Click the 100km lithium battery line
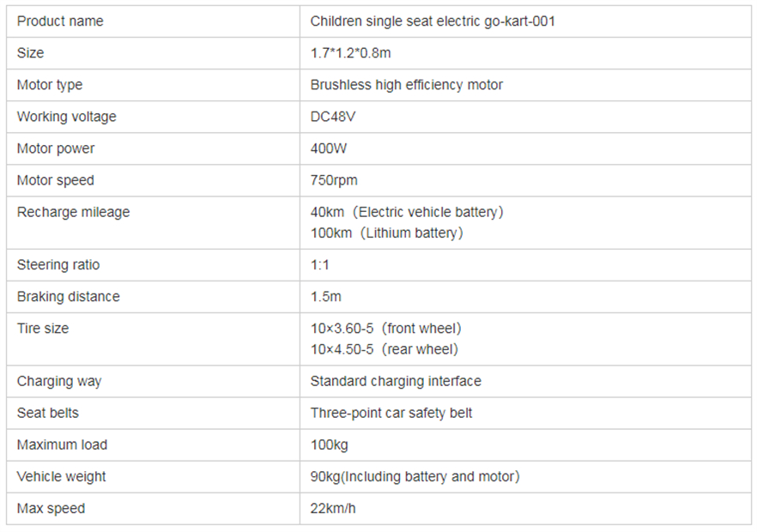 386,233
